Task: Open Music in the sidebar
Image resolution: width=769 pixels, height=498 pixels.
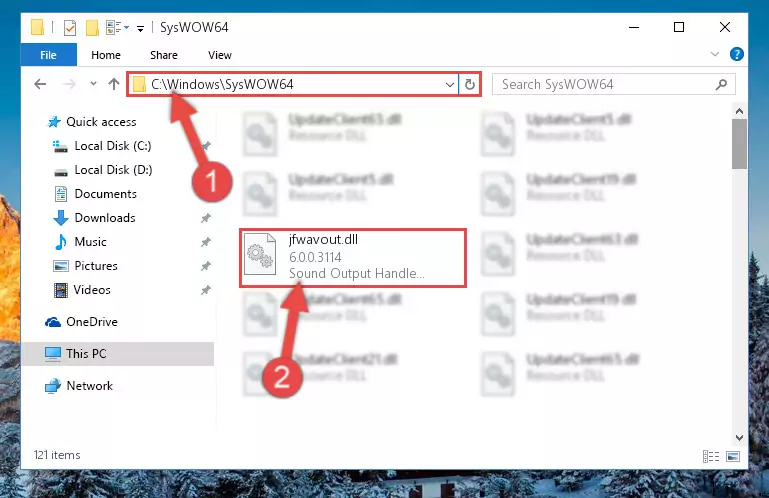Action: pyautogui.click(x=90, y=242)
